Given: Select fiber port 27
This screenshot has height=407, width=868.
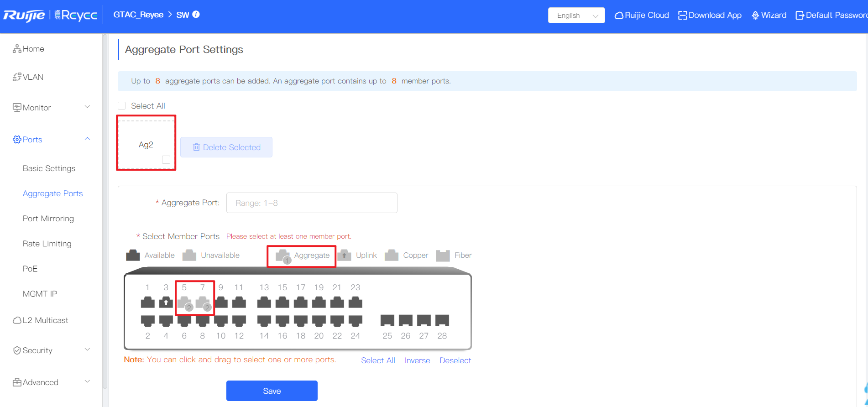Looking at the screenshot, I should 424,320.
